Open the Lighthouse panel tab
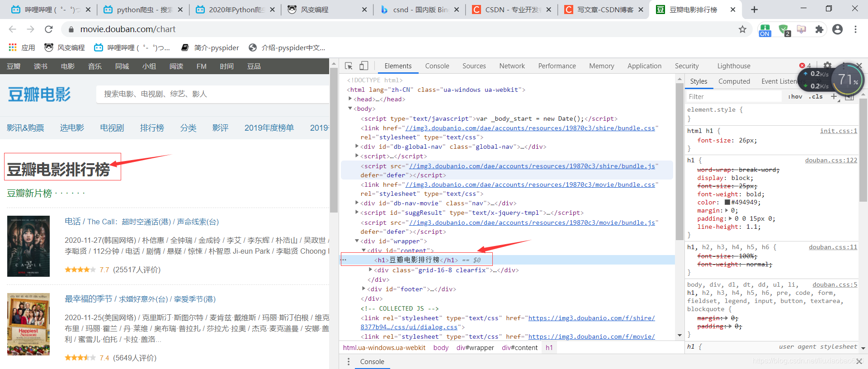The image size is (868, 369). tap(734, 66)
